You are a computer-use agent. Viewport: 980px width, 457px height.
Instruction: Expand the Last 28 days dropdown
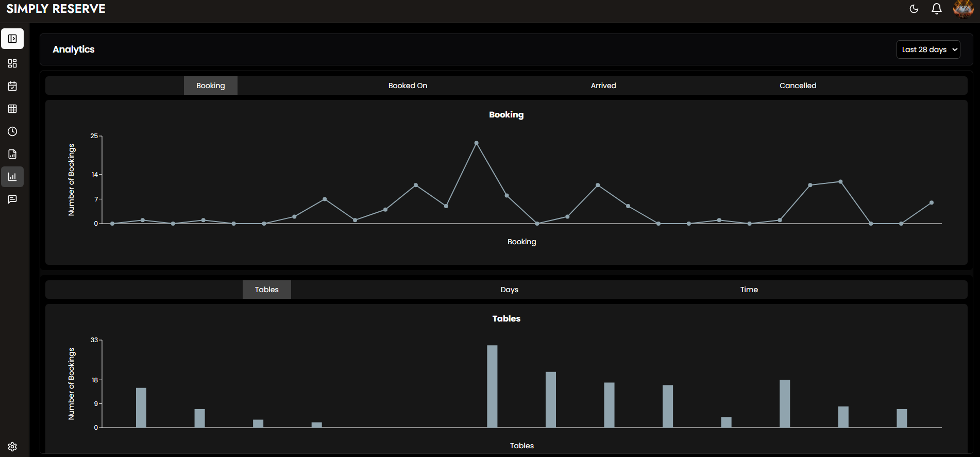click(928, 49)
